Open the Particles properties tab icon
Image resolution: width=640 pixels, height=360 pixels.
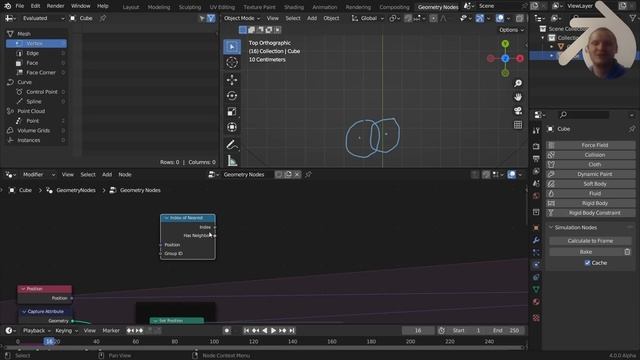click(536, 252)
